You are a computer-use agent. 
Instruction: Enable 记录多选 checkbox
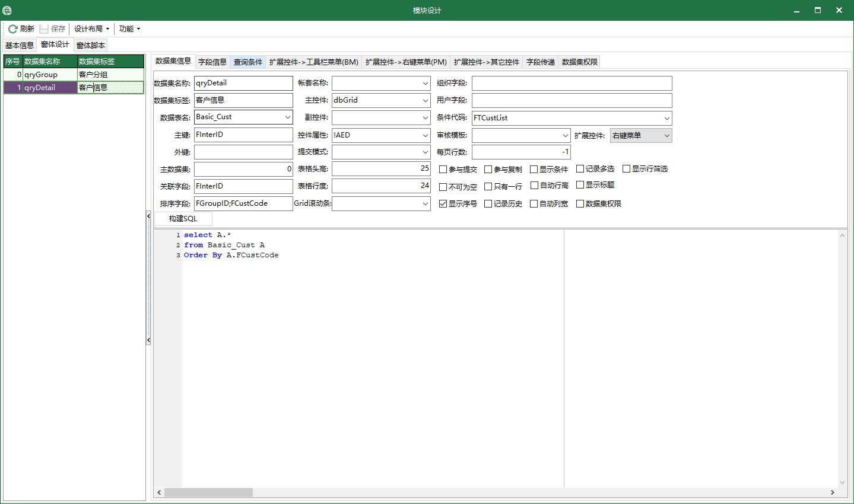coord(580,169)
